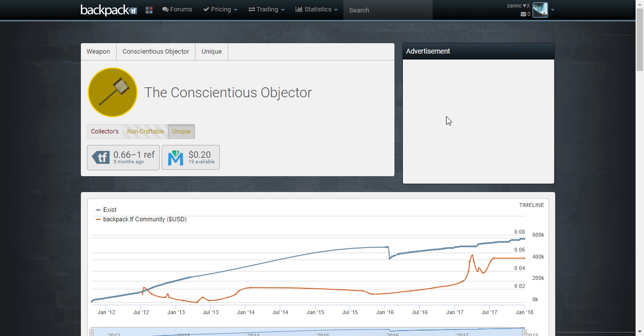Click the tf price tag icon

pyautogui.click(x=101, y=158)
